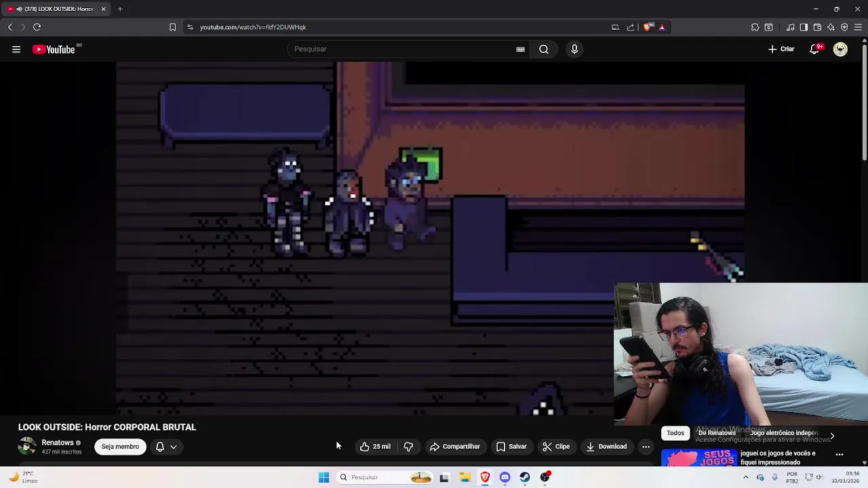
Task: Create a Clipe of the video
Action: [x=556, y=447]
